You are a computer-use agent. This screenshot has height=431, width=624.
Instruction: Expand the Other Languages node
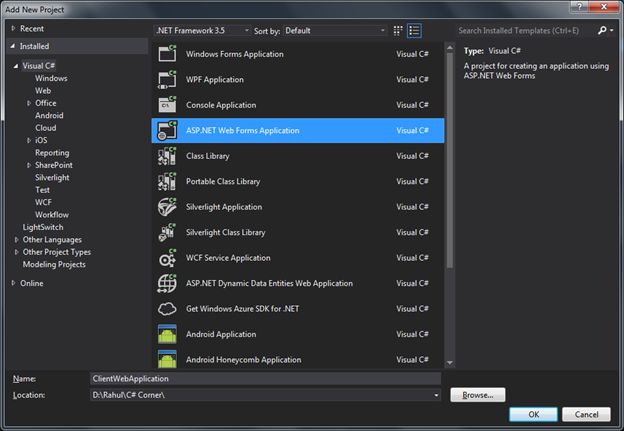[x=16, y=240]
